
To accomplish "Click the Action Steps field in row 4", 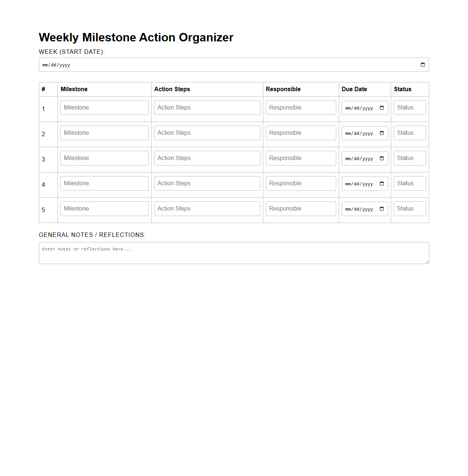I will (x=207, y=183).
